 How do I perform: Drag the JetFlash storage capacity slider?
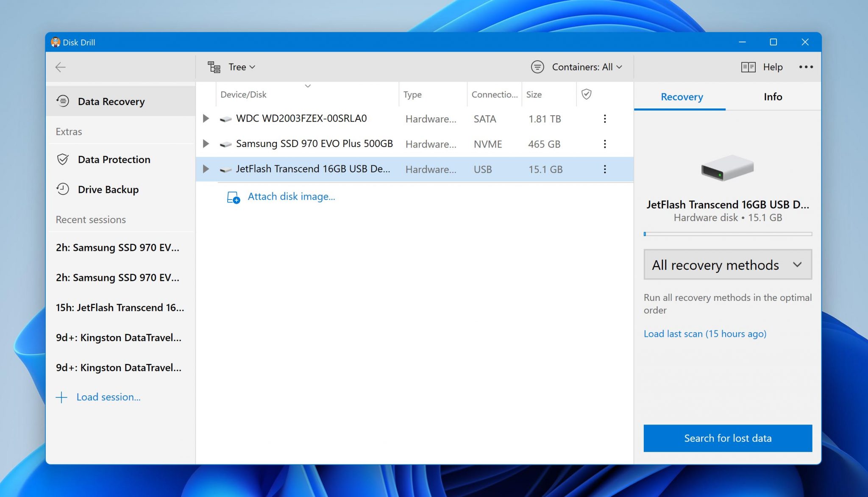tap(645, 233)
